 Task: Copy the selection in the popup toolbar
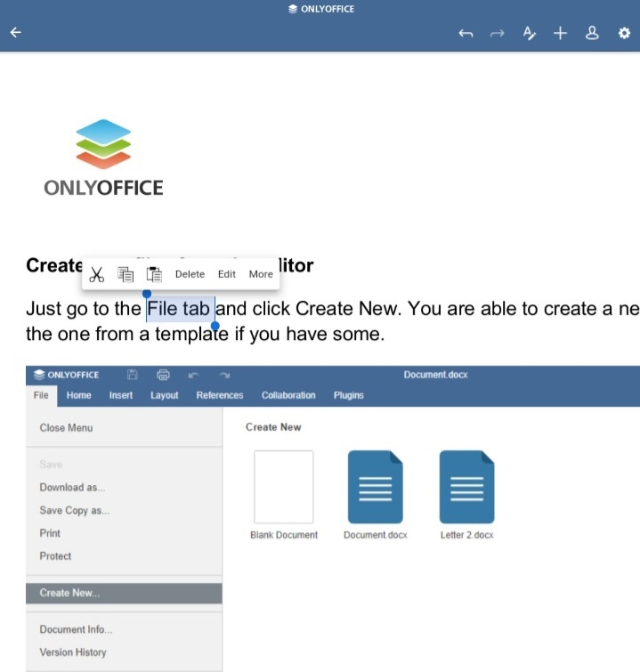coord(126,274)
